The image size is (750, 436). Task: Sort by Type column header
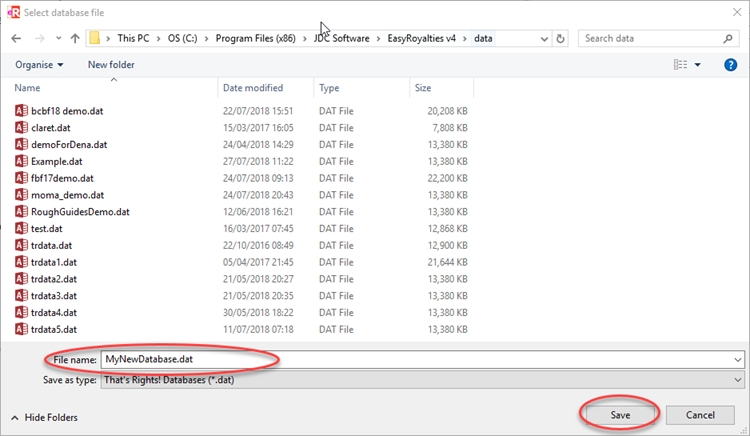(x=329, y=88)
